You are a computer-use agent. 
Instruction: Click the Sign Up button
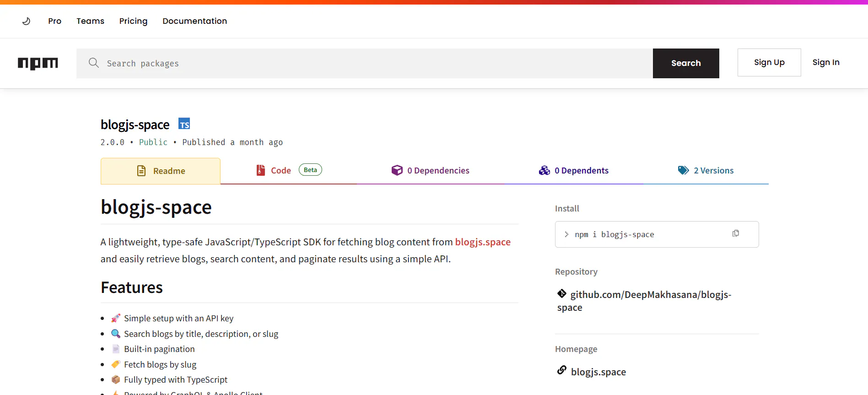[x=769, y=62]
